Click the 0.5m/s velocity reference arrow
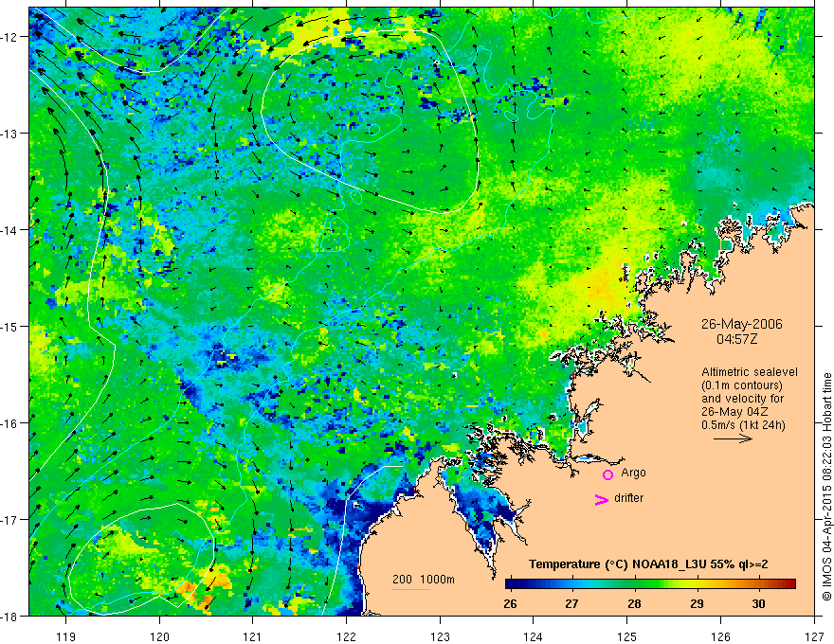 pos(733,438)
